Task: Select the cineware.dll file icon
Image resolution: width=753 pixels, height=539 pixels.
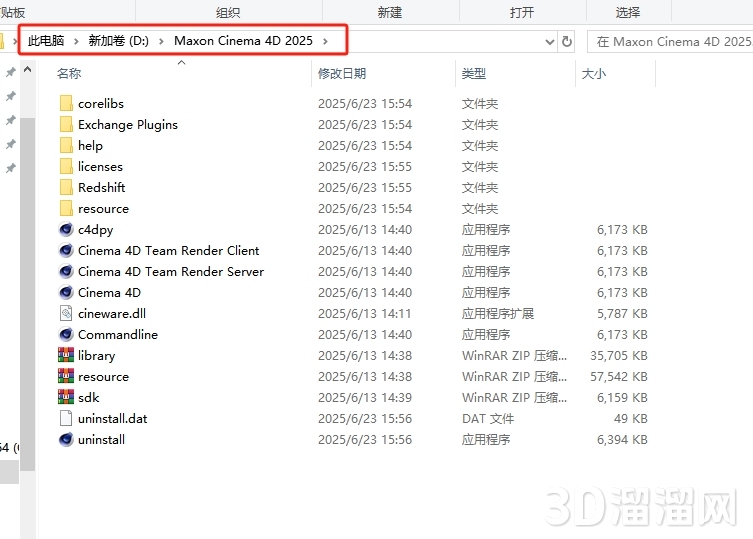Action: pos(66,313)
